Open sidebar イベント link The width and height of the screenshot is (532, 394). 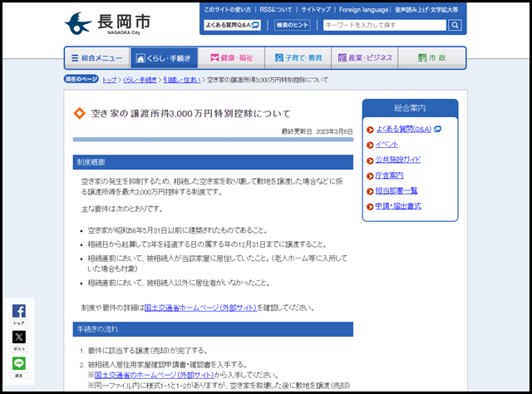[x=387, y=145]
